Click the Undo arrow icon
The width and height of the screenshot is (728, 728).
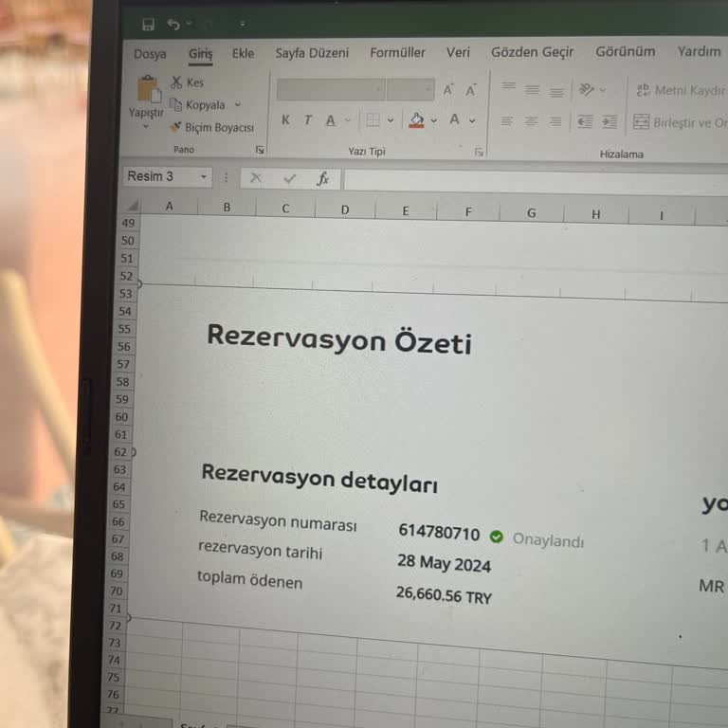click(173, 24)
